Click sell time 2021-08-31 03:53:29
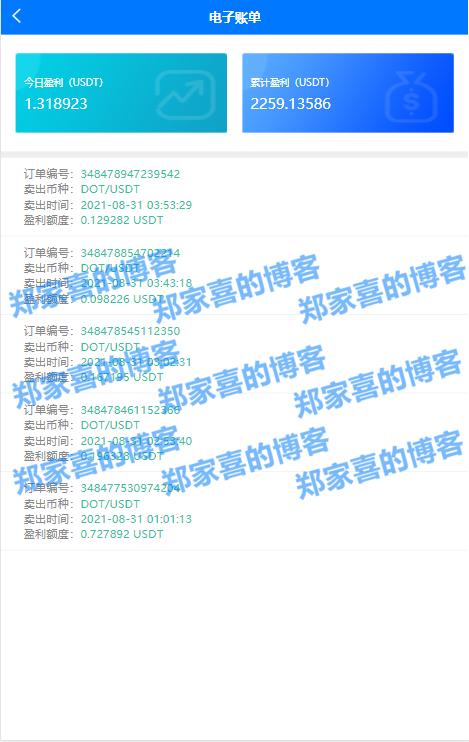 point(136,205)
